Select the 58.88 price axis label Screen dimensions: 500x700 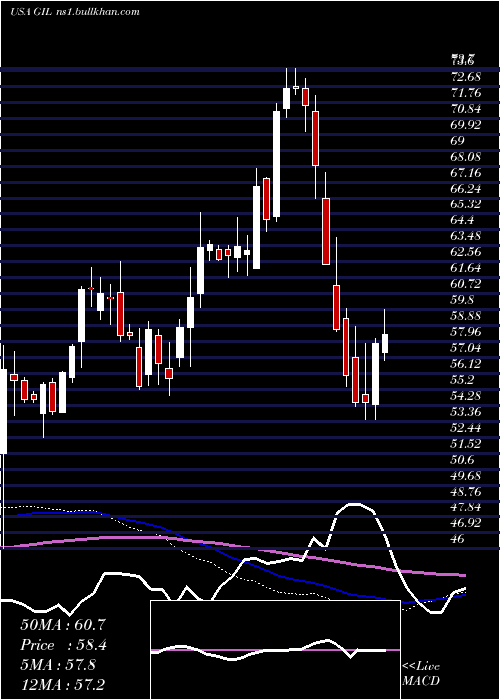point(466,316)
